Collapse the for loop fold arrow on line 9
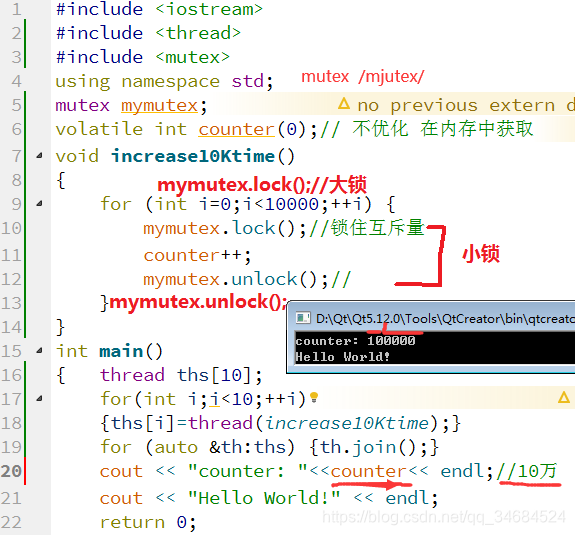This screenshot has height=535, width=575. (39, 204)
